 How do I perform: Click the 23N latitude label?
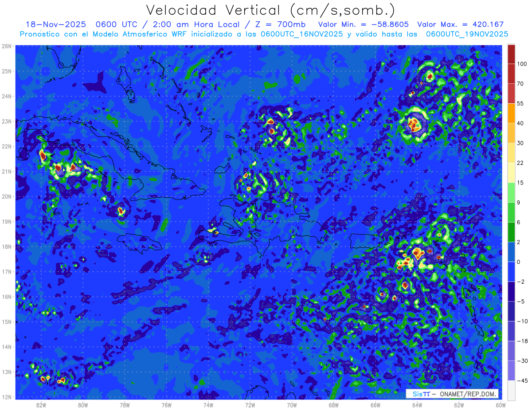(x=7, y=121)
